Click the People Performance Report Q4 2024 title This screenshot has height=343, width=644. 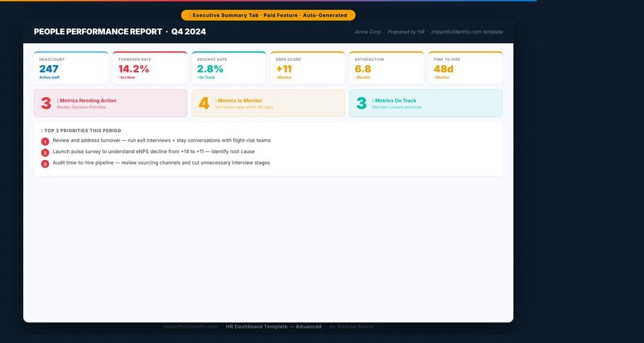pyautogui.click(x=120, y=31)
